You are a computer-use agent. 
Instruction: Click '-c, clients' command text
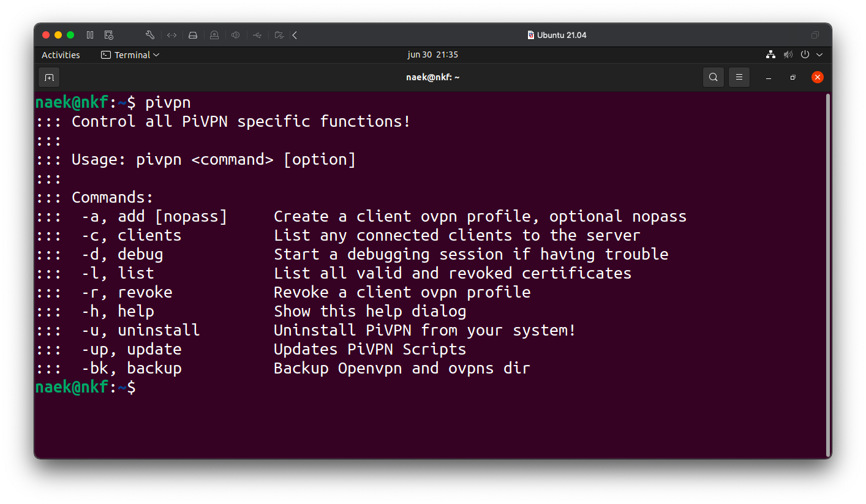click(131, 236)
